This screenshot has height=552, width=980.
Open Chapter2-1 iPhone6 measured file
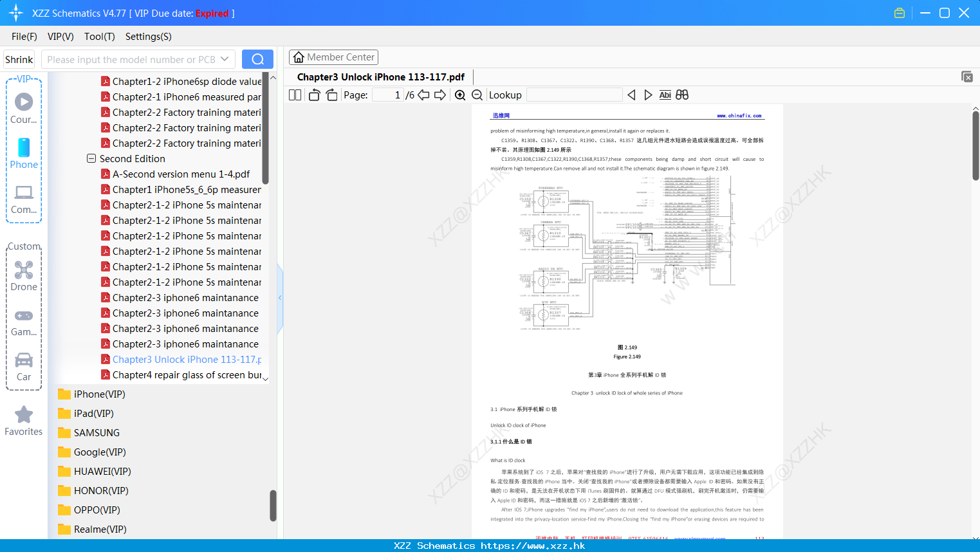tap(181, 97)
